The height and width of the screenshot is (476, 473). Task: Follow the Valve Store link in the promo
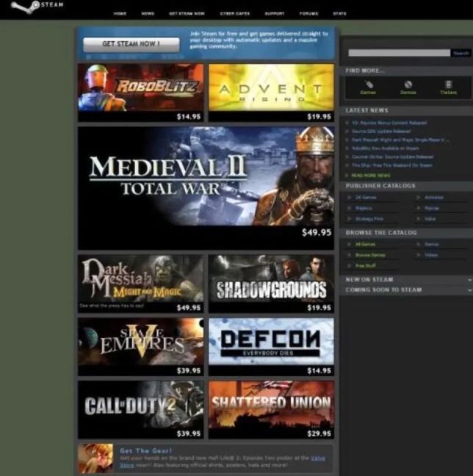pos(317,458)
